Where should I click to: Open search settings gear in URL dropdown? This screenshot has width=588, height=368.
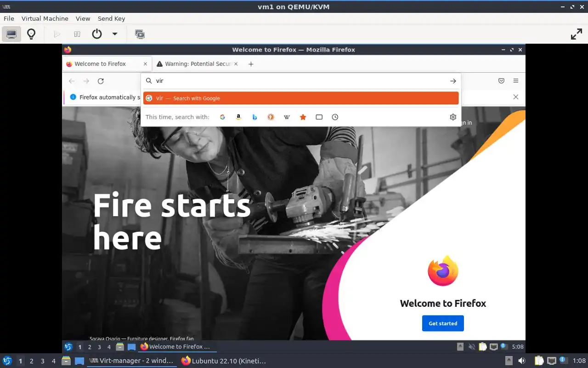(453, 117)
